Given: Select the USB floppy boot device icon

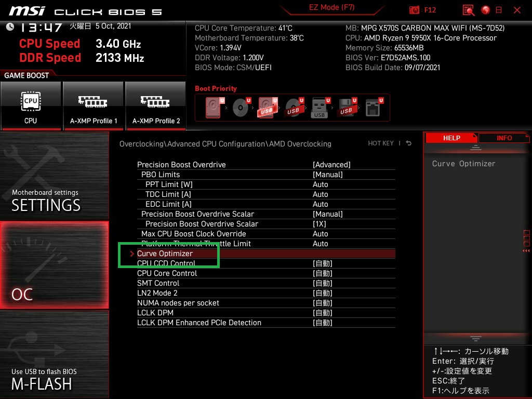Looking at the screenshot, I should (347, 108).
